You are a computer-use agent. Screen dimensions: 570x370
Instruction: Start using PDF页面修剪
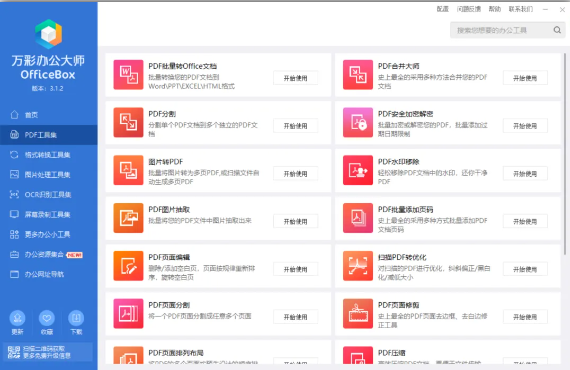525,317
